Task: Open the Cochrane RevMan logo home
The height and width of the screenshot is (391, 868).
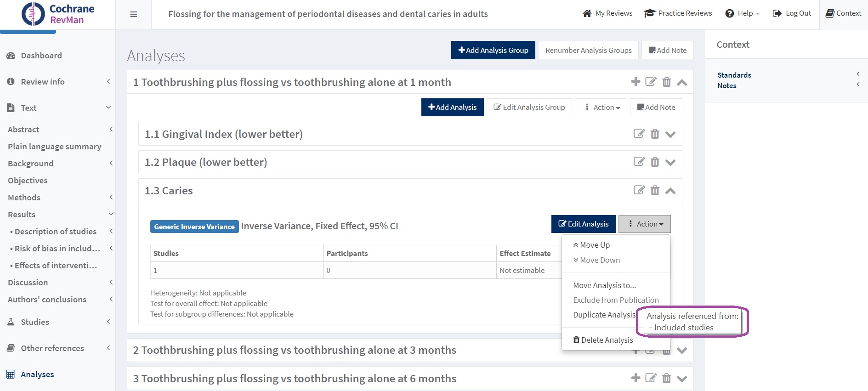Action: [x=57, y=14]
